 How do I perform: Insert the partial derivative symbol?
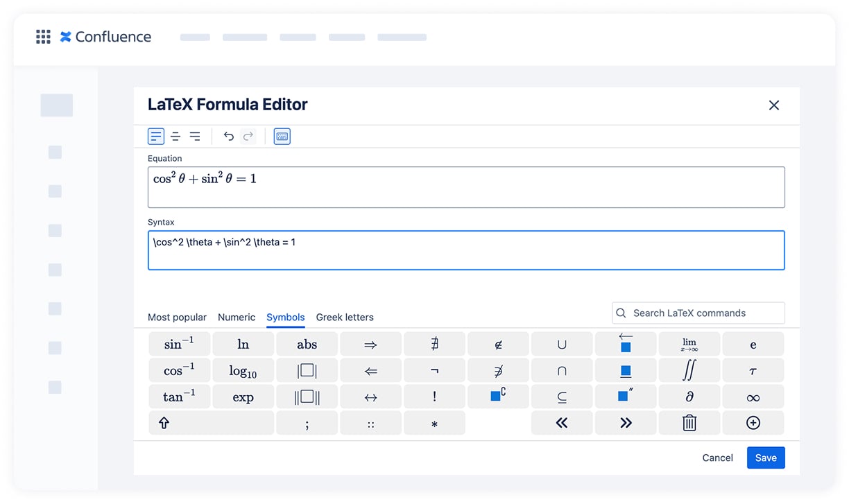[x=689, y=397]
